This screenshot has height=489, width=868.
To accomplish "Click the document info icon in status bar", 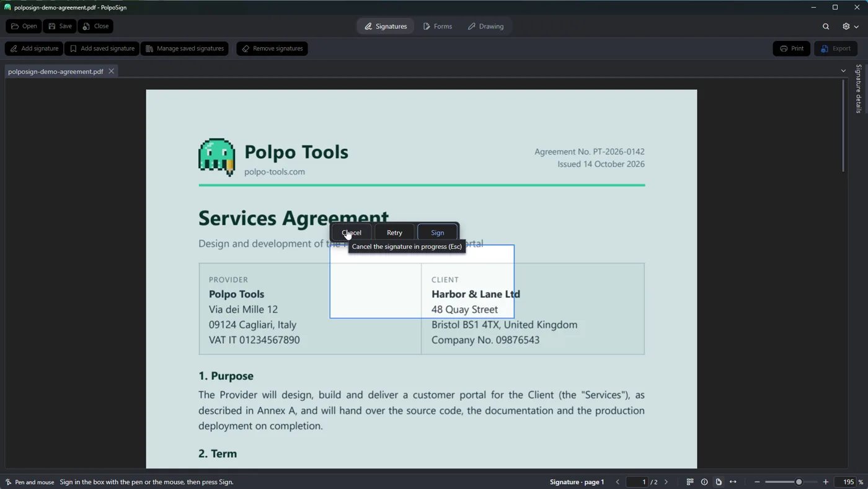I will 704,482.
